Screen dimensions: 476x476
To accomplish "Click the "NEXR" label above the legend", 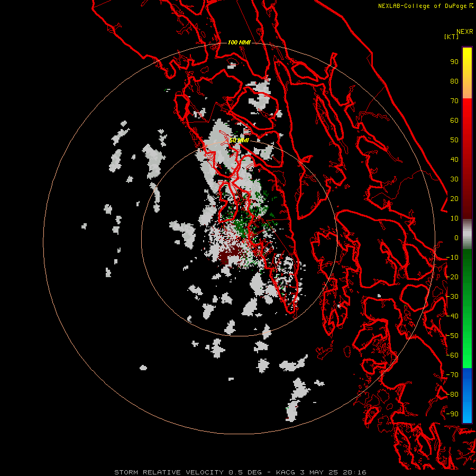I will click(x=465, y=32).
